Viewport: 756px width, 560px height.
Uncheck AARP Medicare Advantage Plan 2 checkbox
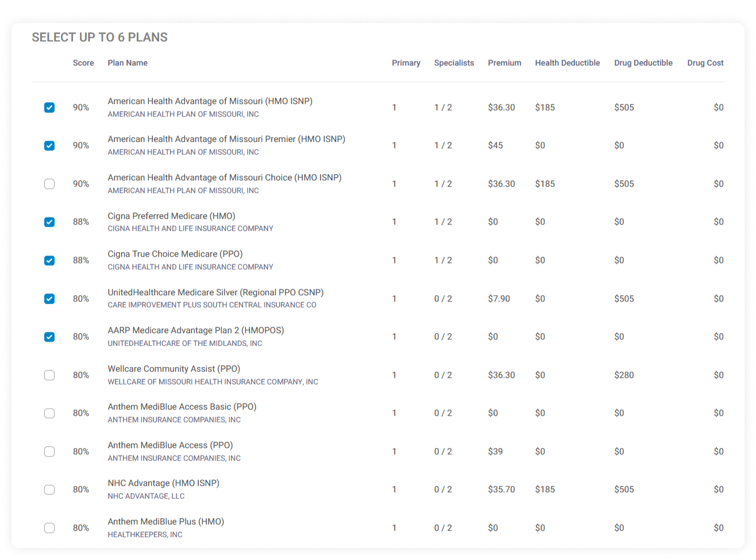click(x=49, y=337)
